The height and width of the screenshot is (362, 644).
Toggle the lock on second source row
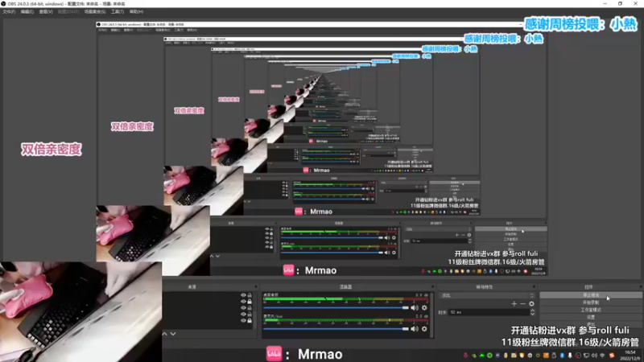pos(250,301)
